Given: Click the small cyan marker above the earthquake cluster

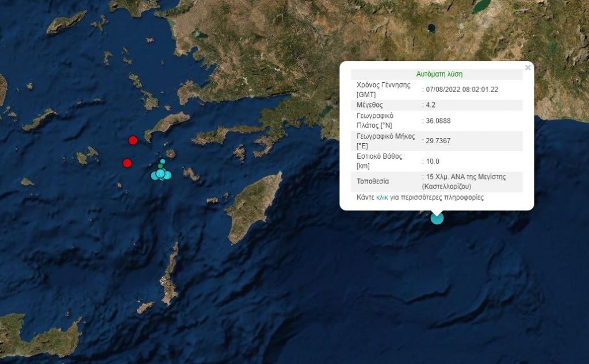Looking at the screenshot, I should click(163, 161).
